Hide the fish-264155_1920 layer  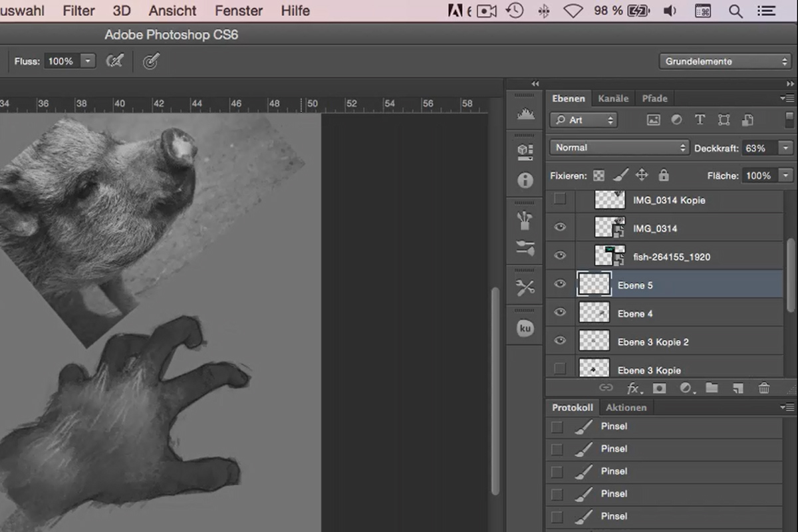(x=560, y=255)
